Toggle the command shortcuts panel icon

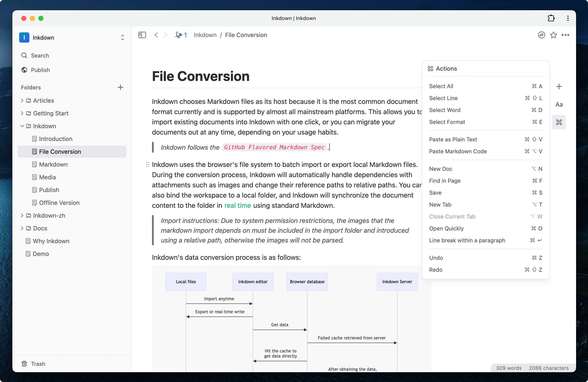click(x=559, y=122)
